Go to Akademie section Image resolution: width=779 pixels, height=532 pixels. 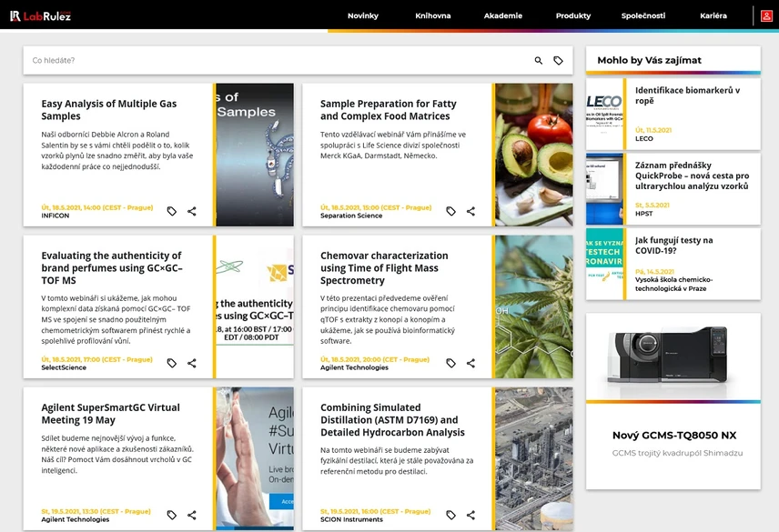(503, 15)
